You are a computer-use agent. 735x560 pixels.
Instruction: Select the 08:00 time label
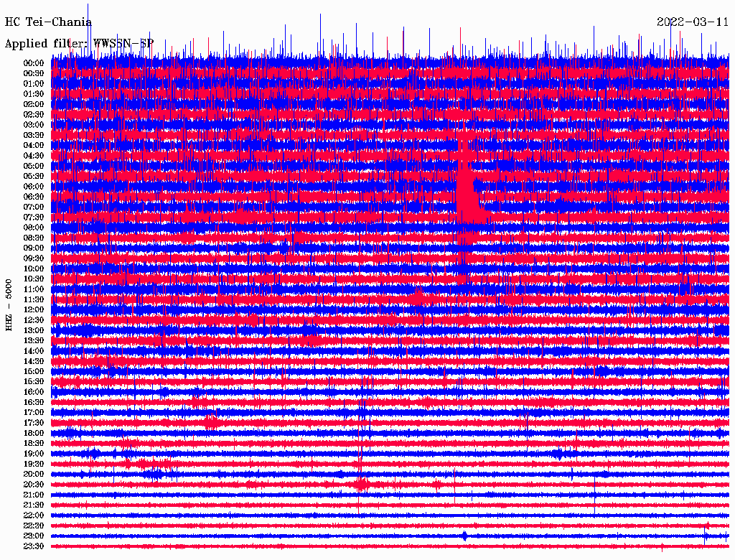coord(34,228)
